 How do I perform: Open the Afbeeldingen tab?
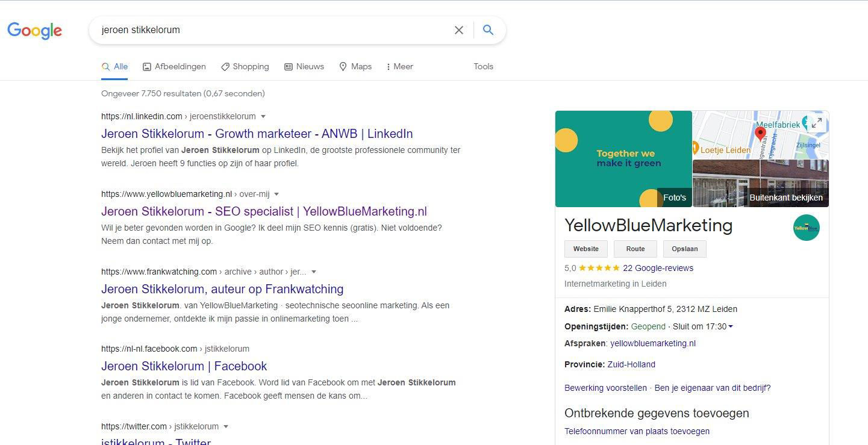pyautogui.click(x=174, y=67)
